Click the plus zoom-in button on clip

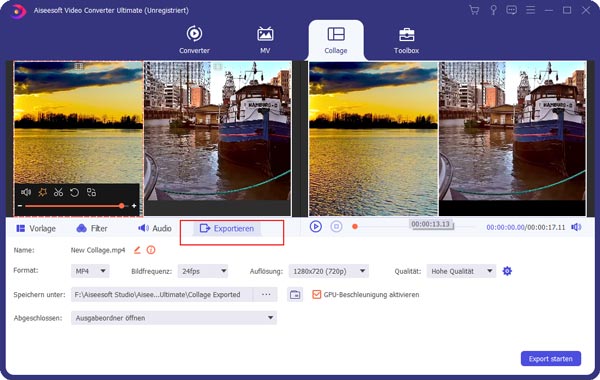pyautogui.click(x=134, y=206)
